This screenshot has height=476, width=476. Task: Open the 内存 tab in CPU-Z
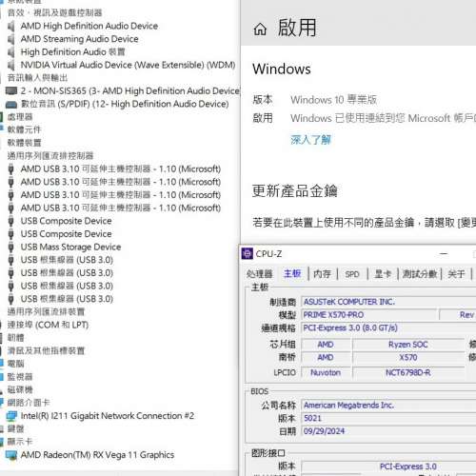point(322,274)
